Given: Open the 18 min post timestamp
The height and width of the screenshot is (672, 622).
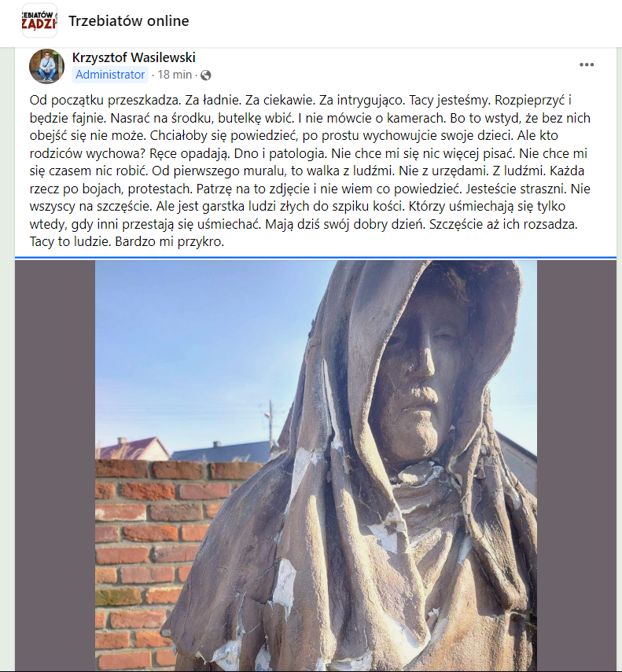Looking at the screenshot, I should tap(175, 75).
